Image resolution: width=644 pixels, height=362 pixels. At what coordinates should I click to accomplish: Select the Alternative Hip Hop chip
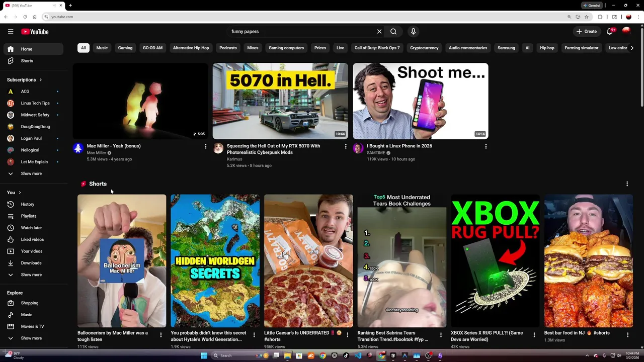pyautogui.click(x=191, y=48)
